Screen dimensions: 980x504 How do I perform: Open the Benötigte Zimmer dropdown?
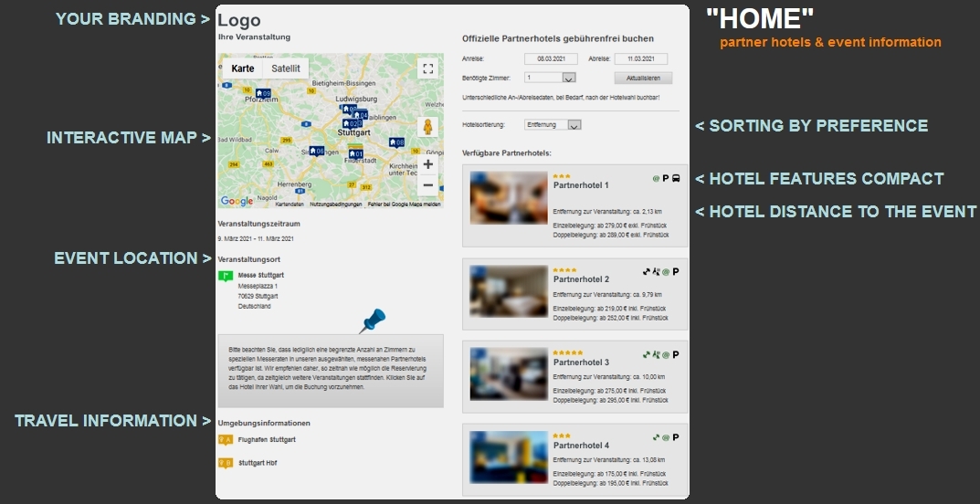pyautogui.click(x=550, y=79)
